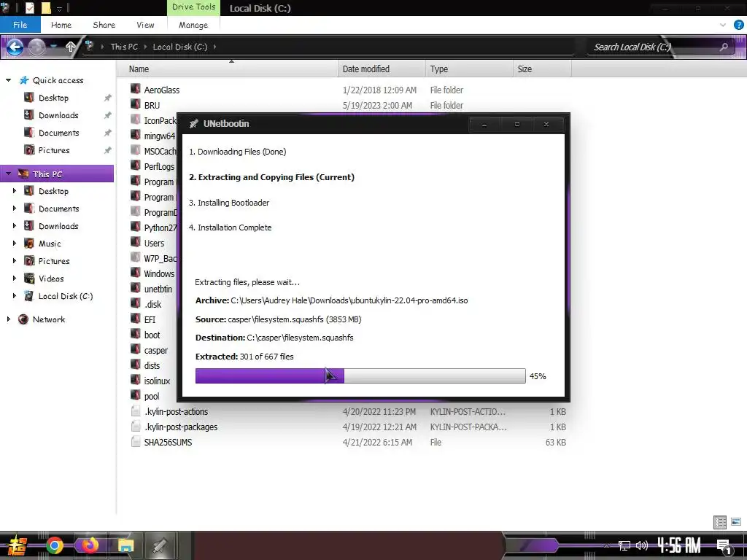Expand Downloads under This PC
The image size is (747, 560).
point(15,226)
